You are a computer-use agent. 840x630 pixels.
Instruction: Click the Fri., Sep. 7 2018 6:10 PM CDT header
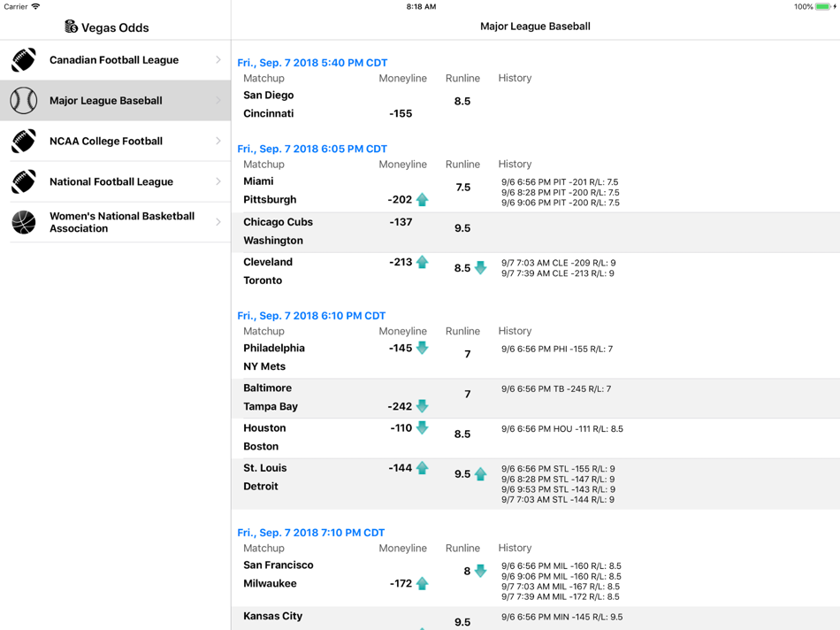point(311,316)
